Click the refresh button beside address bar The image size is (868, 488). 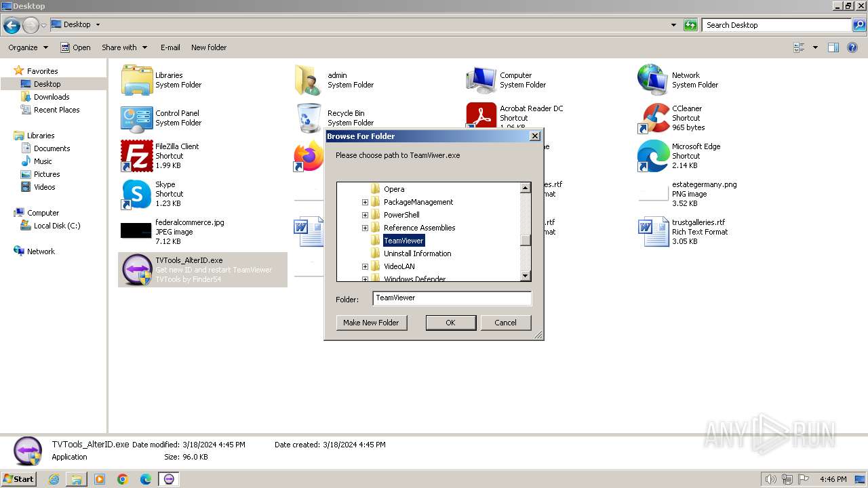(690, 25)
